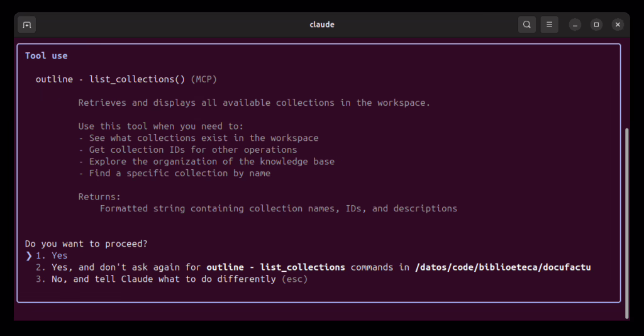This screenshot has width=644, height=336.
Task: Open the hamburger menu
Action: (x=549, y=25)
